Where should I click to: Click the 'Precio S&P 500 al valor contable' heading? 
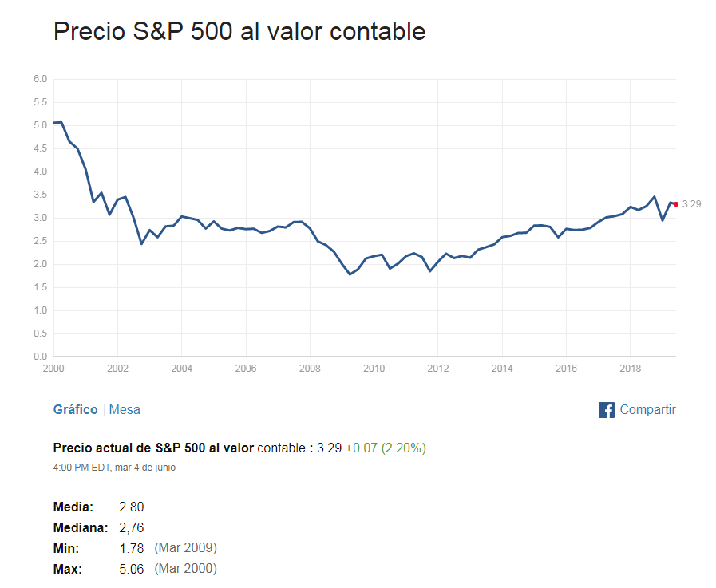tap(239, 32)
